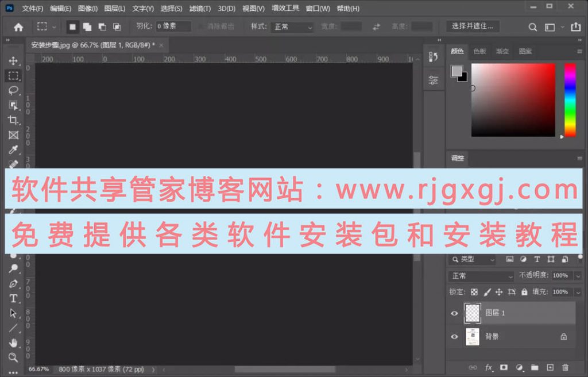The height and width of the screenshot is (377, 588).
Task: Close the 安装步骤.jpg document tab
Action: tap(161, 45)
